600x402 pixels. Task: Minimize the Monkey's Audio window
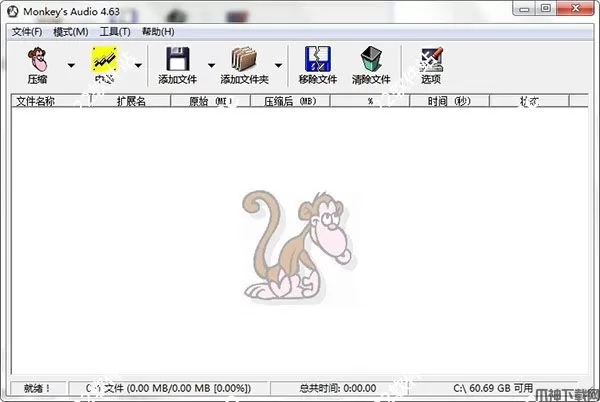click(524, 9)
